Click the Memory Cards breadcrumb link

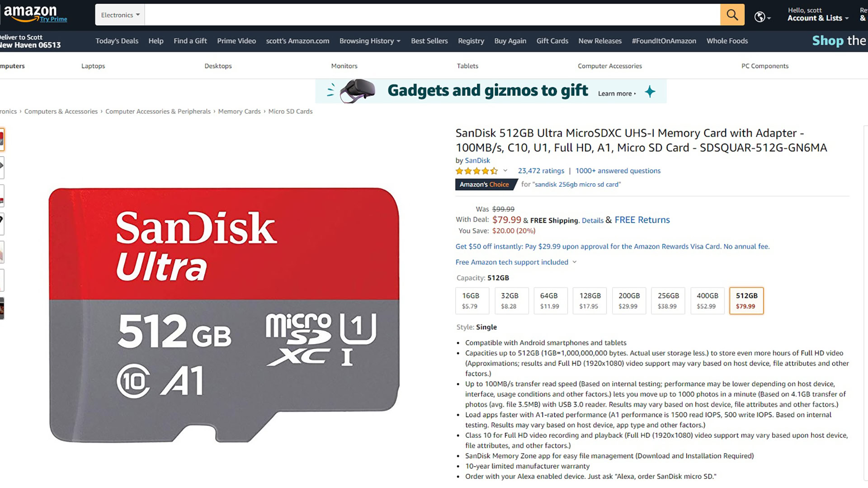pos(239,111)
